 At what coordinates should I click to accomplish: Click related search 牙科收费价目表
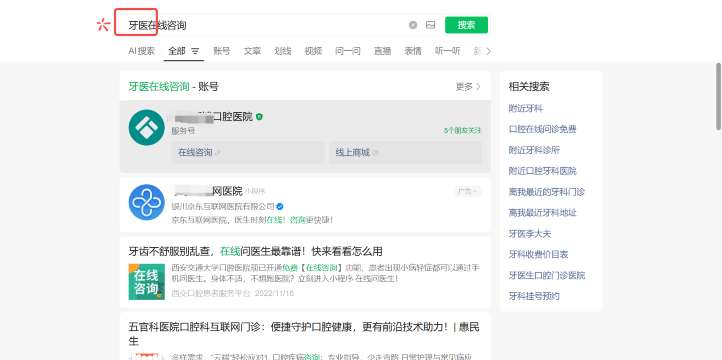click(x=538, y=255)
